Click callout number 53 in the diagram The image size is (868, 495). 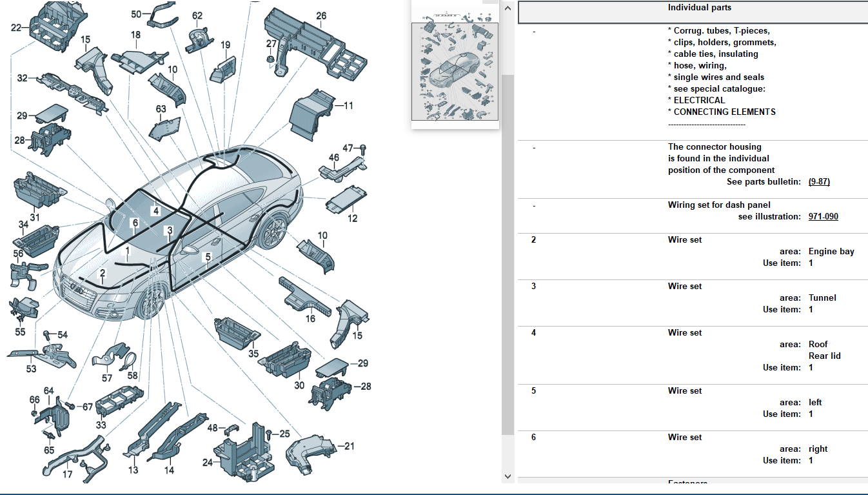(31, 369)
